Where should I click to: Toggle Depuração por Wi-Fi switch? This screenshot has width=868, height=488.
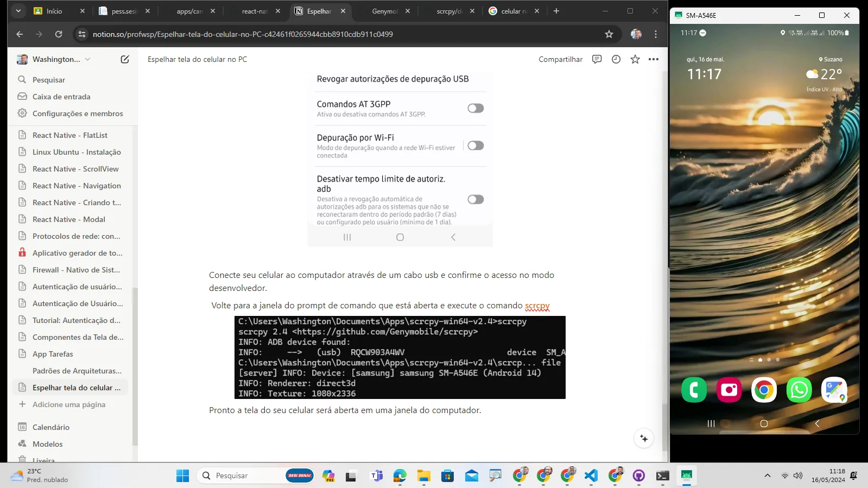coord(476,145)
